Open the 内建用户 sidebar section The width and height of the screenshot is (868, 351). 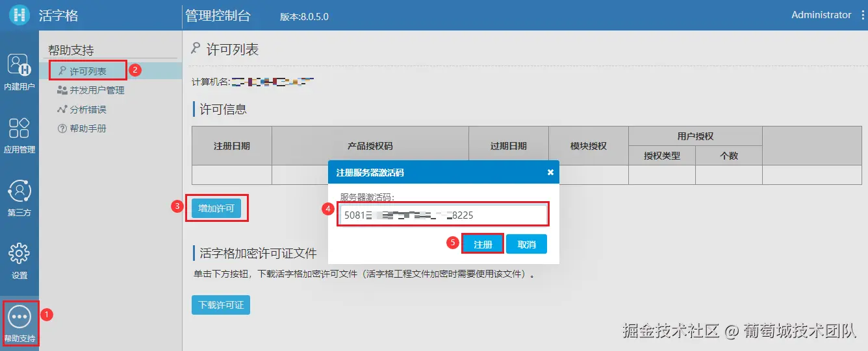pyautogui.click(x=19, y=71)
